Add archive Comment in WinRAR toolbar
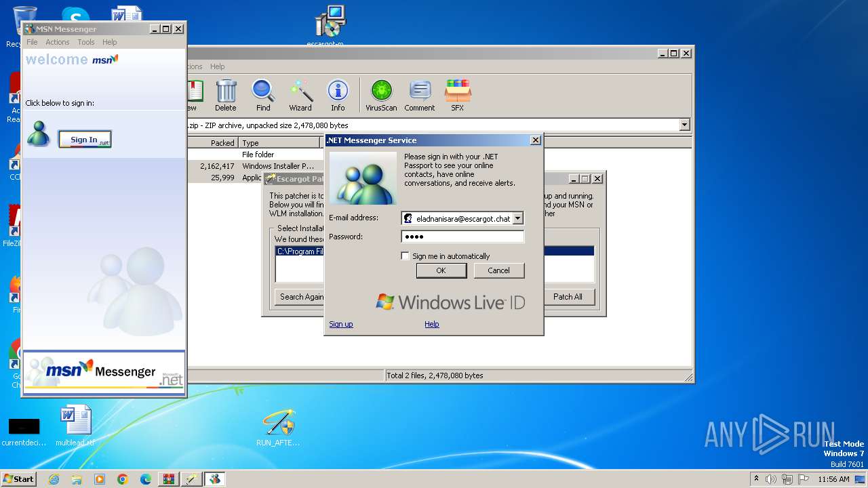Viewport: 868px width, 488px height. 420,95
